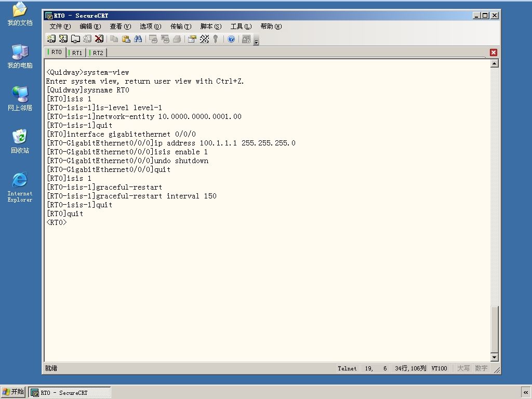Click the 开始 Start button
The width and height of the screenshot is (532, 399).
pos(13,392)
